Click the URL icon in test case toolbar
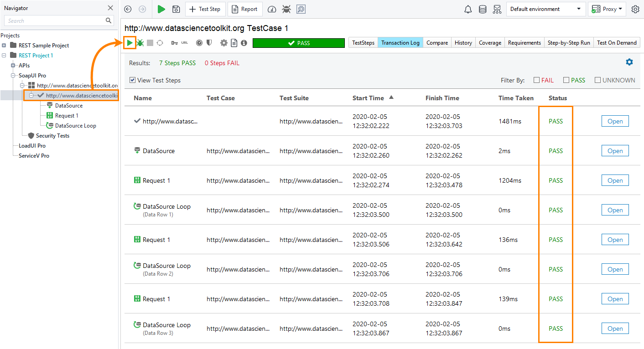 click(x=184, y=43)
